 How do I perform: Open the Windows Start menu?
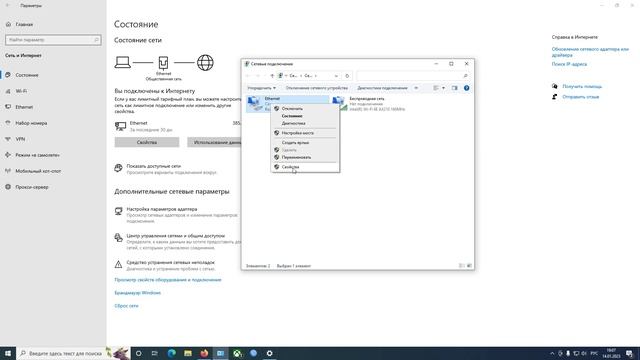point(8,353)
